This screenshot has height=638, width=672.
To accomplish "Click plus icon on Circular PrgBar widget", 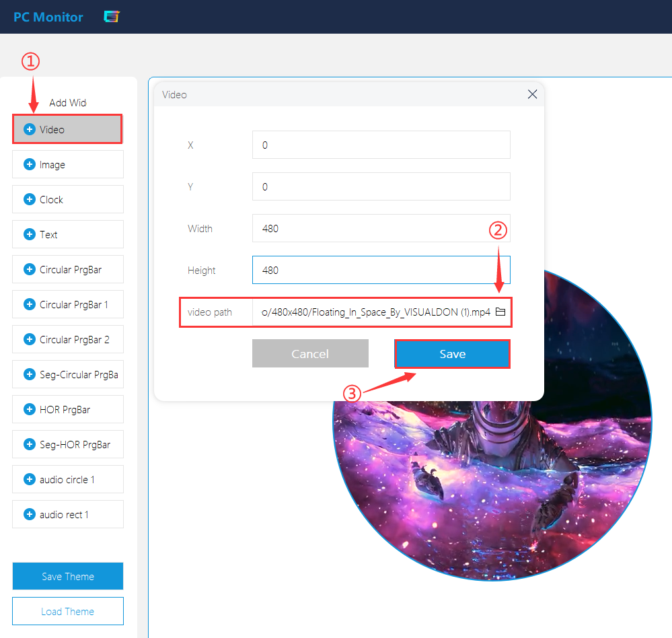I will point(29,269).
